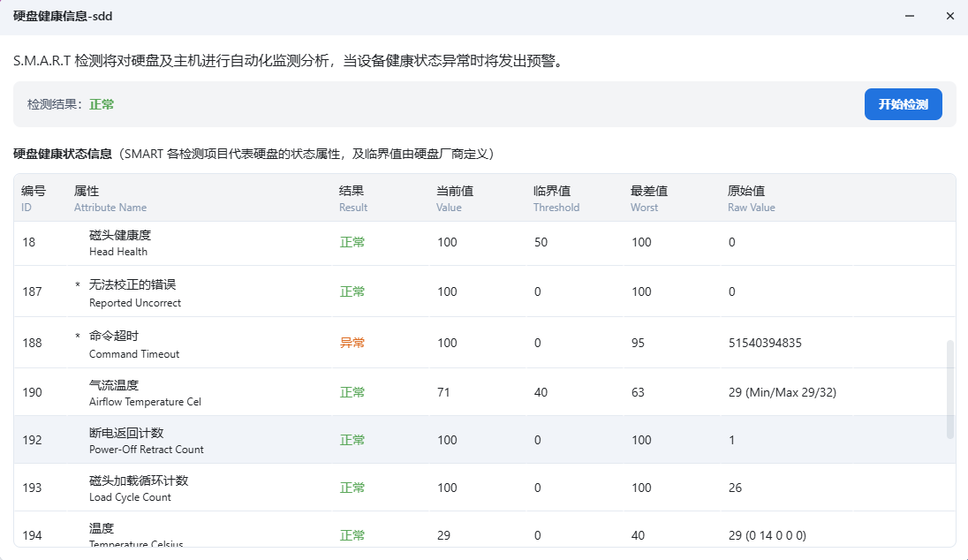Click the 当前值 Value column header

(x=455, y=198)
